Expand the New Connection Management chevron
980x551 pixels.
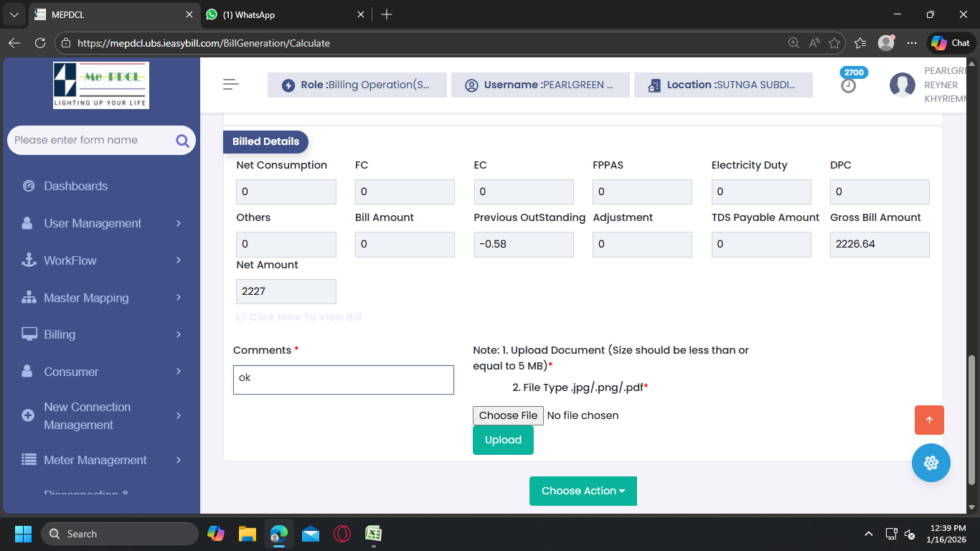tap(179, 415)
